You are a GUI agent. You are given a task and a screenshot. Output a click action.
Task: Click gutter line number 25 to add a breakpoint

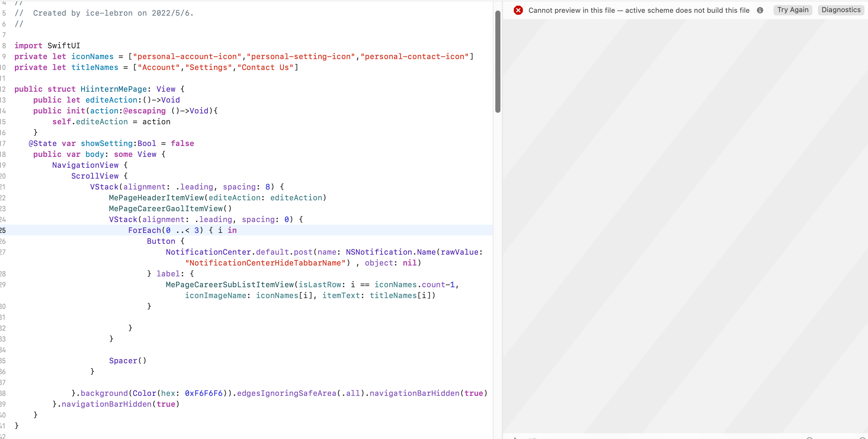pos(3,230)
